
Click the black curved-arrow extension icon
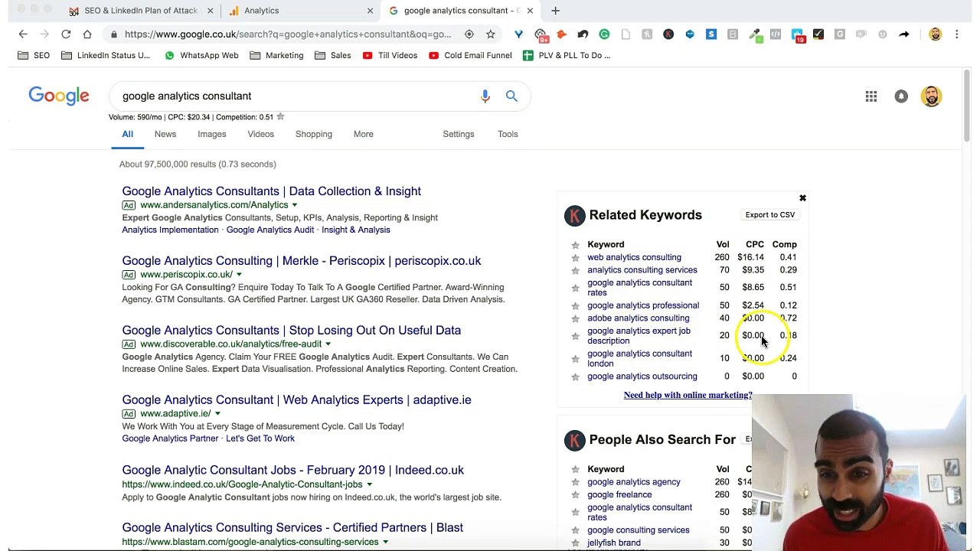click(x=583, y=34)
